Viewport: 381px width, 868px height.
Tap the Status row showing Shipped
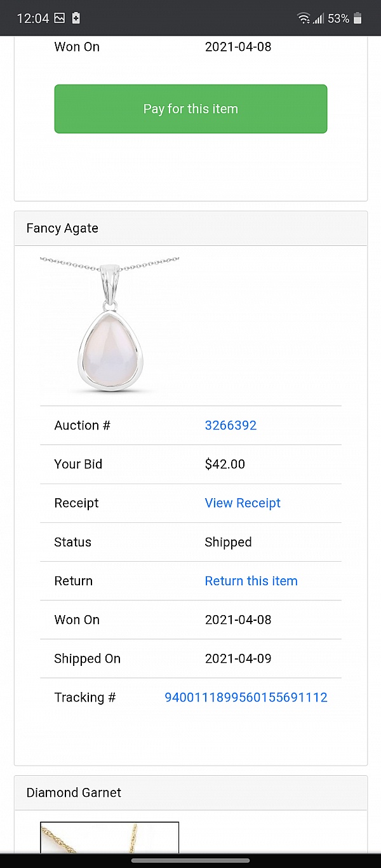(229, 542)
